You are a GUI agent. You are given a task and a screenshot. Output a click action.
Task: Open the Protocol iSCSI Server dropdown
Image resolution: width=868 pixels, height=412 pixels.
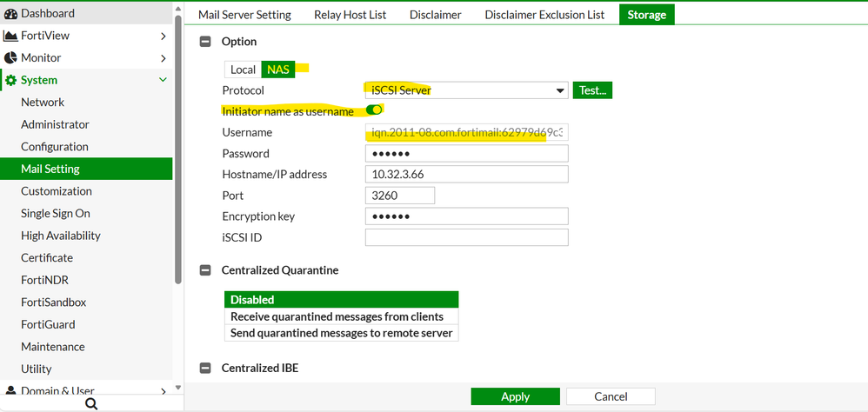(560, 90)
